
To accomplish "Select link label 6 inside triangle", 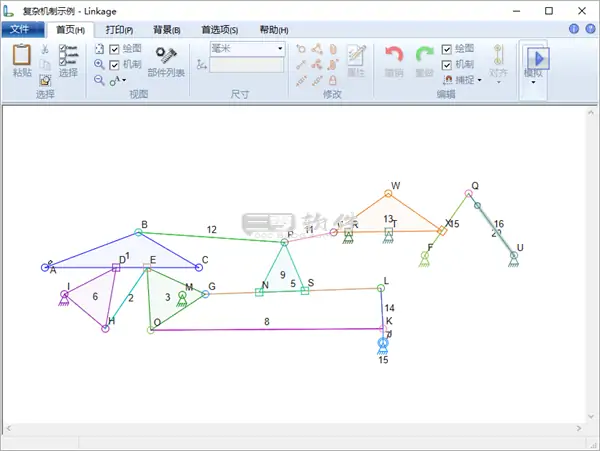I will click(95, 296).
